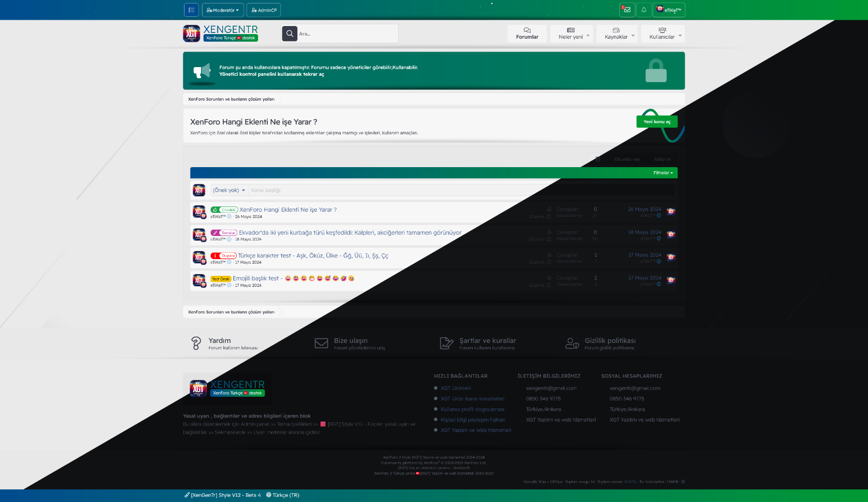The height and width of the screenshot is (502, 868).
Task: Toggle the select-all checkbox beside Okundu say
Action: pos(597,158)
